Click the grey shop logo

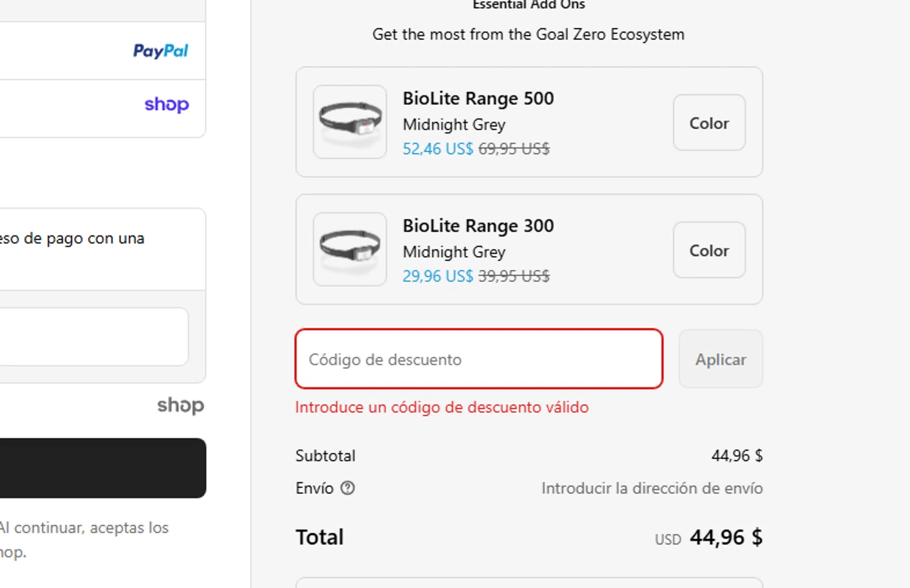tap(180, 405)
